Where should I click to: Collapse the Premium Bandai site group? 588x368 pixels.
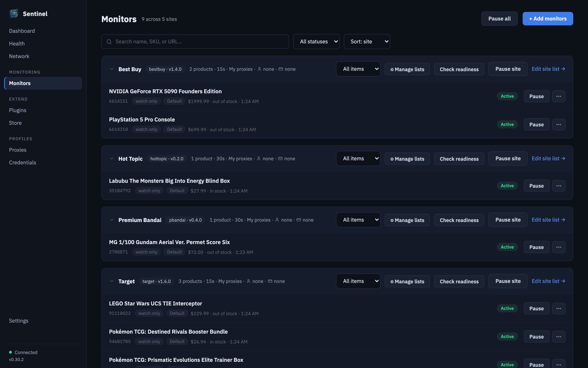click(x=112, y=220)
